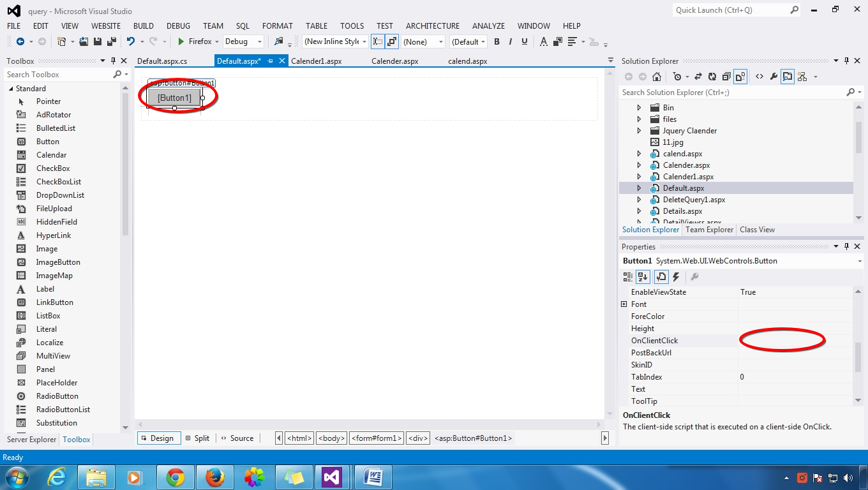This screenshot has width=868, height=490.
Task: Select the [Button1] control on the design surface
Action: 174,98
